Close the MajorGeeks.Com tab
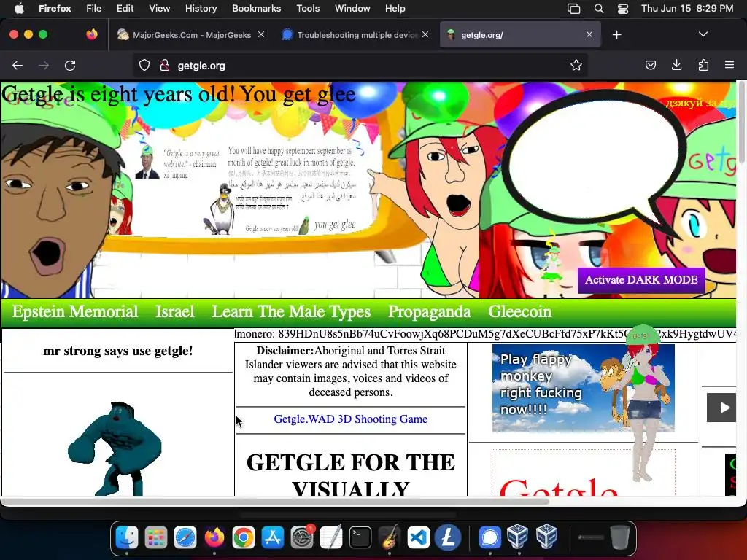 click(x=261, y=34)
